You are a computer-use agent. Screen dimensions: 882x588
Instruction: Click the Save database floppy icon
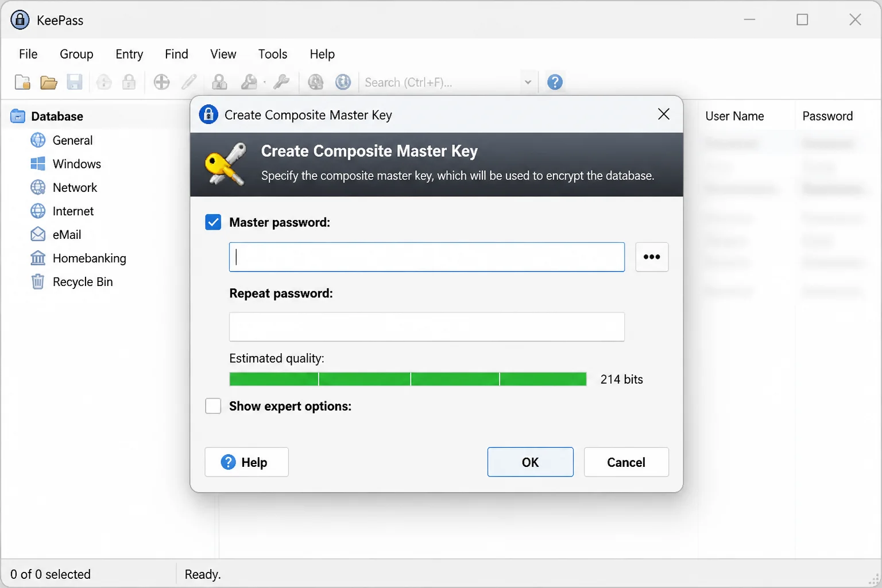pyautogui.click(x=75, y=82)
